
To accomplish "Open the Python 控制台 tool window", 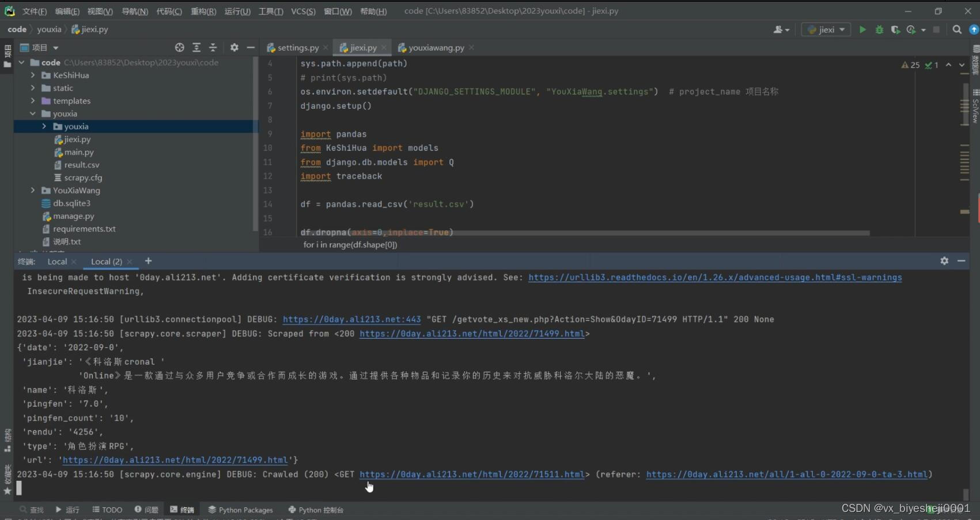I will point(316,510).
